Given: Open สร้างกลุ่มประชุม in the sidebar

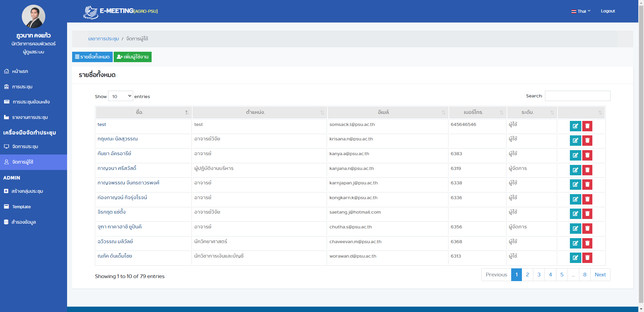Looking at the screenshot, I should point(34,191).
